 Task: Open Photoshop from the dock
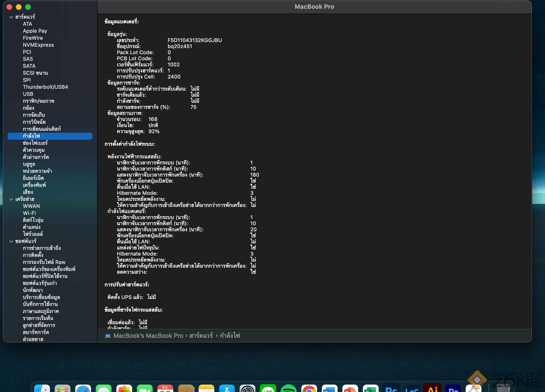click(x=391, y=389)
